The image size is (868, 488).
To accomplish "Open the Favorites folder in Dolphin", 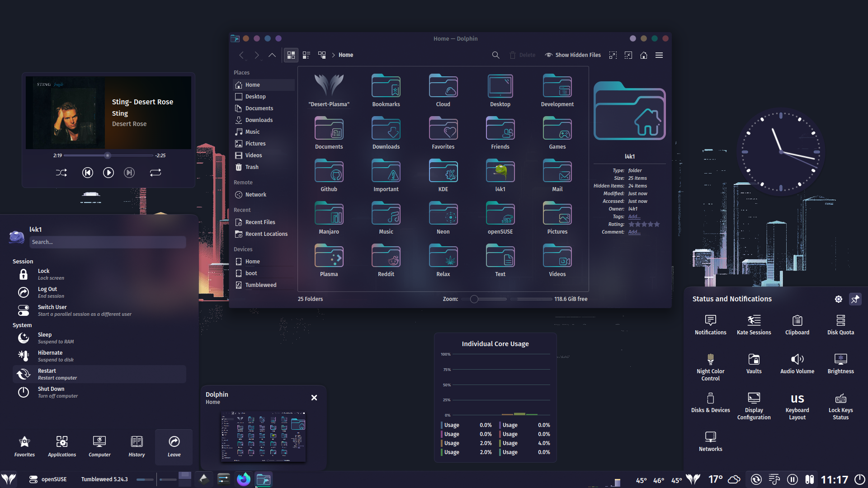I will [443, 133].
